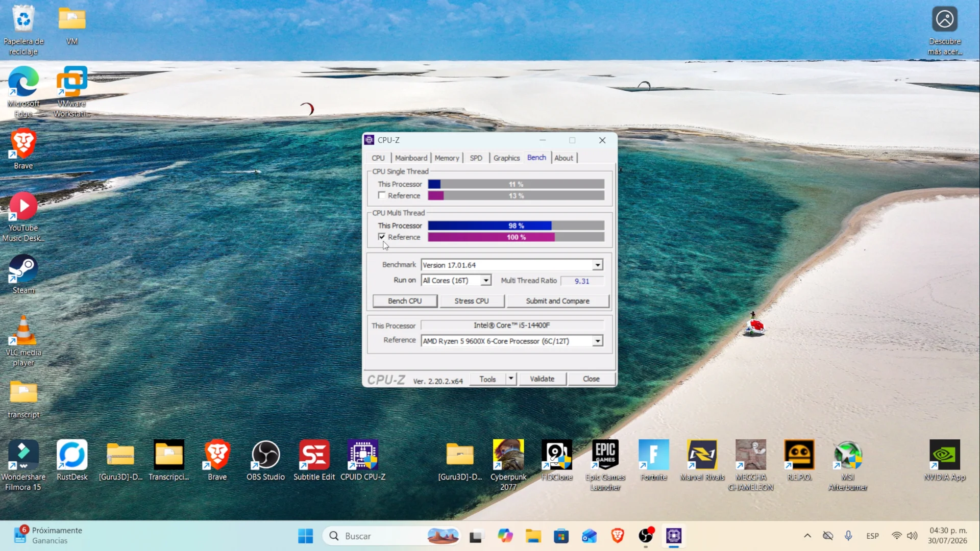This screenshot has width=980, height=551.
Task: Expand the Reference processor dropdown
Action: pyautogui.click(x=597, y=341)
